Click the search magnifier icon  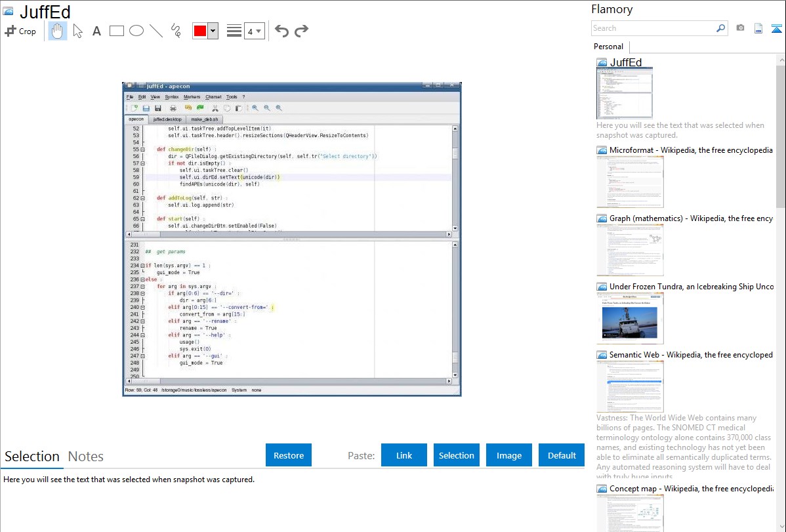[721, 28]
